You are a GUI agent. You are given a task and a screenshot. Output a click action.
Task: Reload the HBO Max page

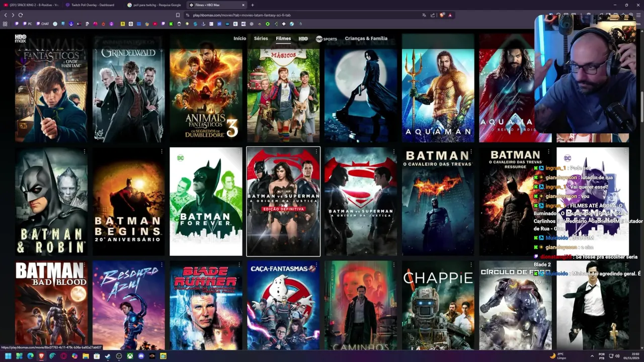pos(20,15)
